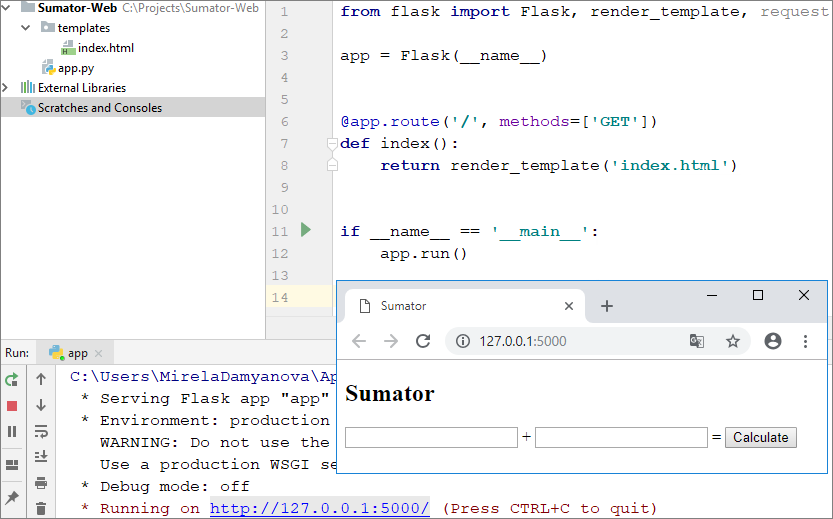Open the http://127.0.0.1:5000/ console link

(x=319, y=508)
